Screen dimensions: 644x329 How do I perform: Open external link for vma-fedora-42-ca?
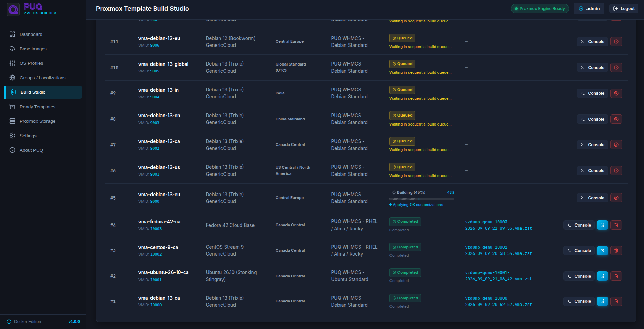602,225
